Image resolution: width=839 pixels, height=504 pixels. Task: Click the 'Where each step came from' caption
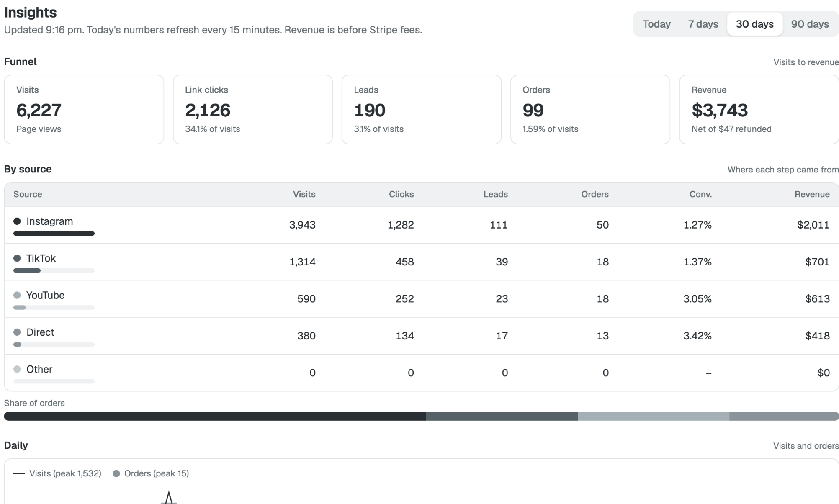coord(783,170)
